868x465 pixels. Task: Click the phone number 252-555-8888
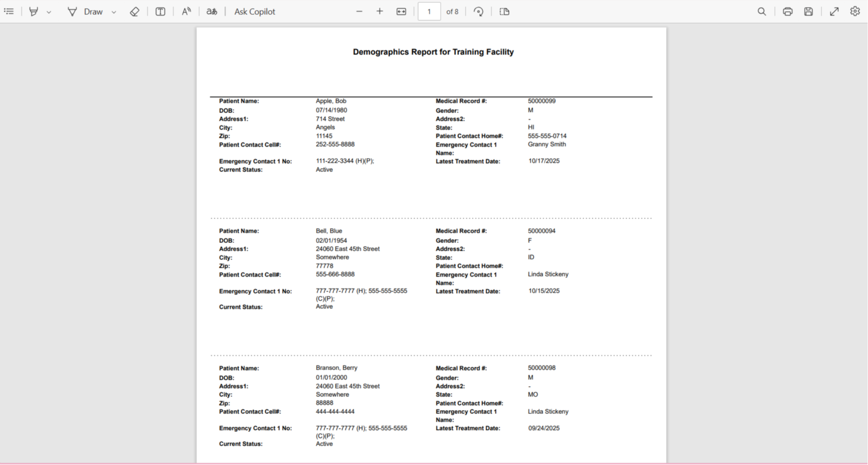pos(335,144)
